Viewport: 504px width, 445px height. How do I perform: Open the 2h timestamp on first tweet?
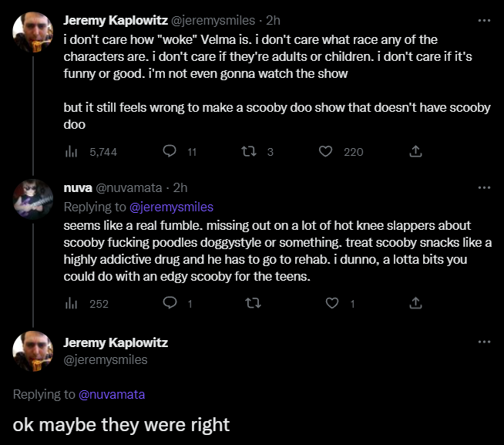pos(273,20)
